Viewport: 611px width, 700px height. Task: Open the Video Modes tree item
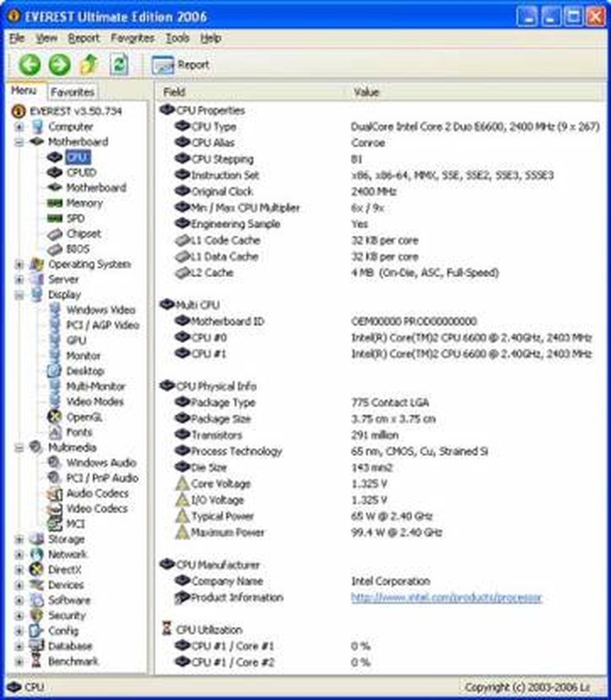tap(95, 401)
